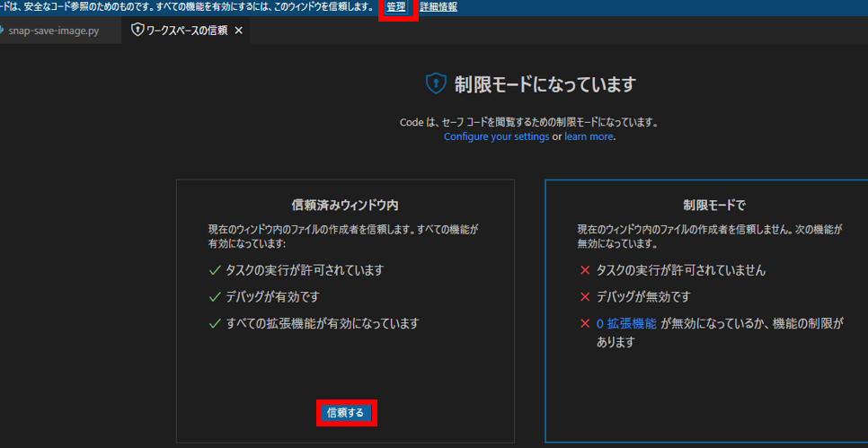Click the green checkmark beside すべての拡張機能が有効になっています
The image size is (868, 448).
(214, 323)
